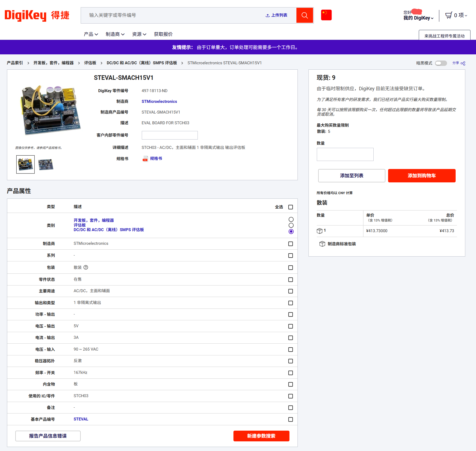Check the 功率 - 输出 attribute checkbox
This screenshot has width=476, height=451.
pyautogui.click(x=291, y=314)
